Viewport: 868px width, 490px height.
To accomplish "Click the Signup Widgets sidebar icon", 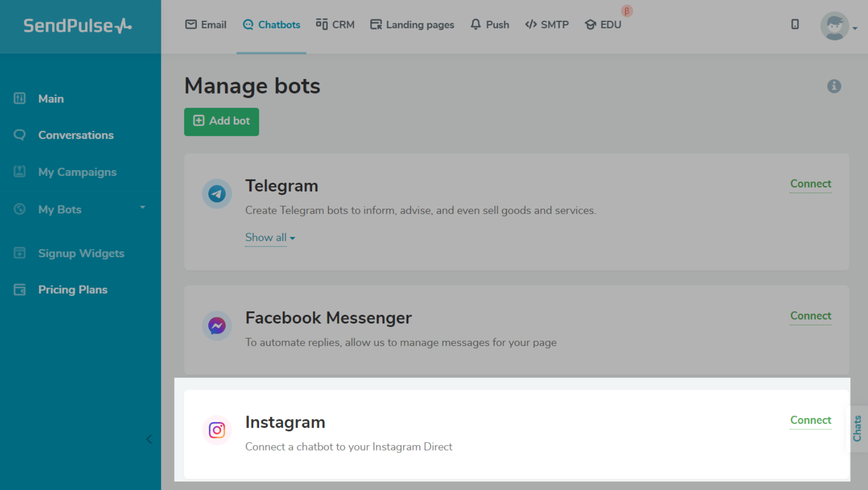I will coord(20,253).
